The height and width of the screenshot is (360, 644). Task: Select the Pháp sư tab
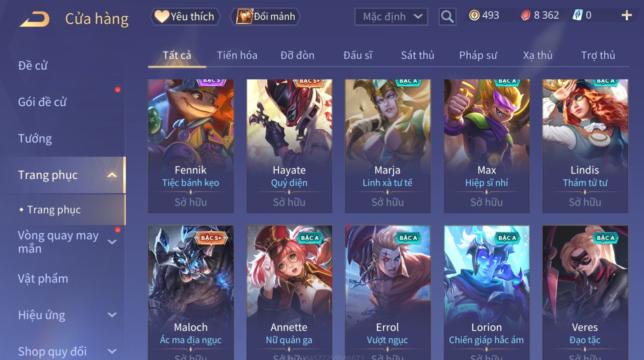pos(478,55)
